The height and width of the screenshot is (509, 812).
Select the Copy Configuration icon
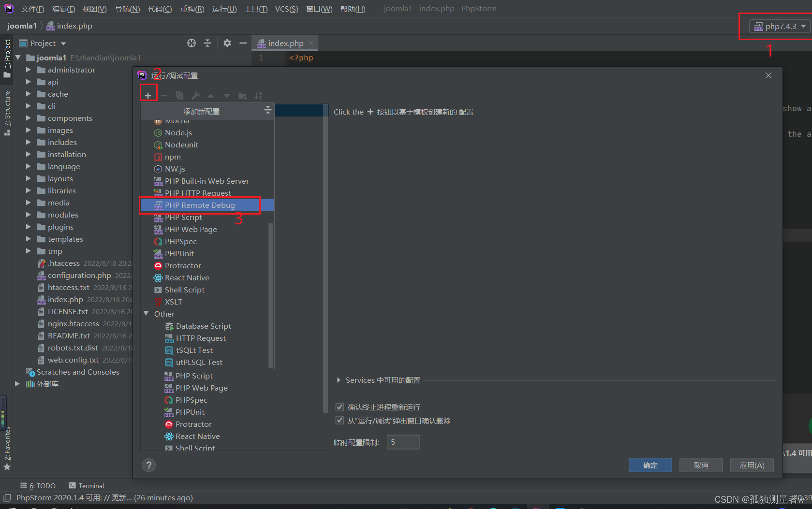tap(179, 95)
